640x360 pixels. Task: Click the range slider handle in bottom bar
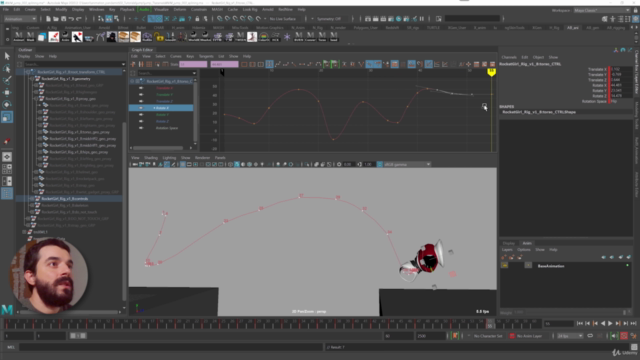point(78,336)
